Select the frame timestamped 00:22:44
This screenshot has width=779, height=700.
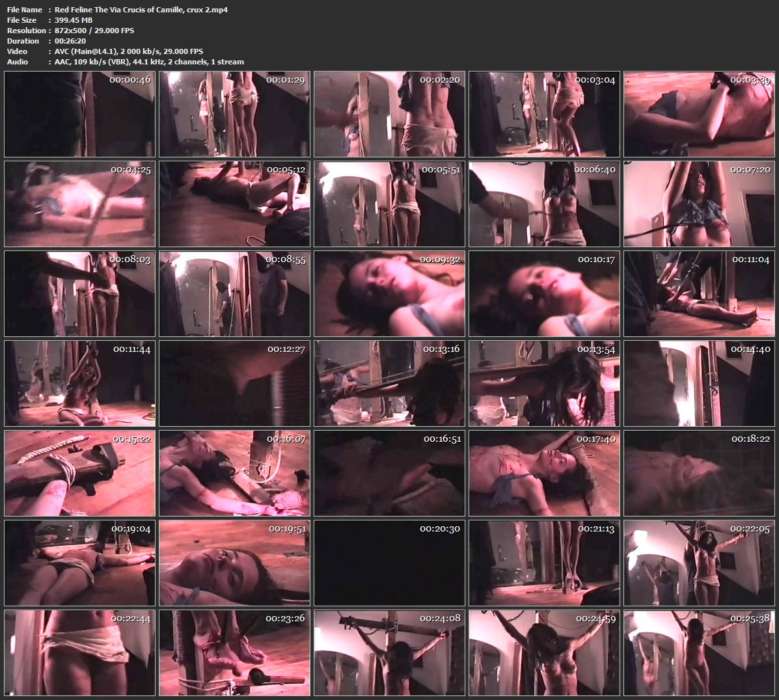[79, 653]
